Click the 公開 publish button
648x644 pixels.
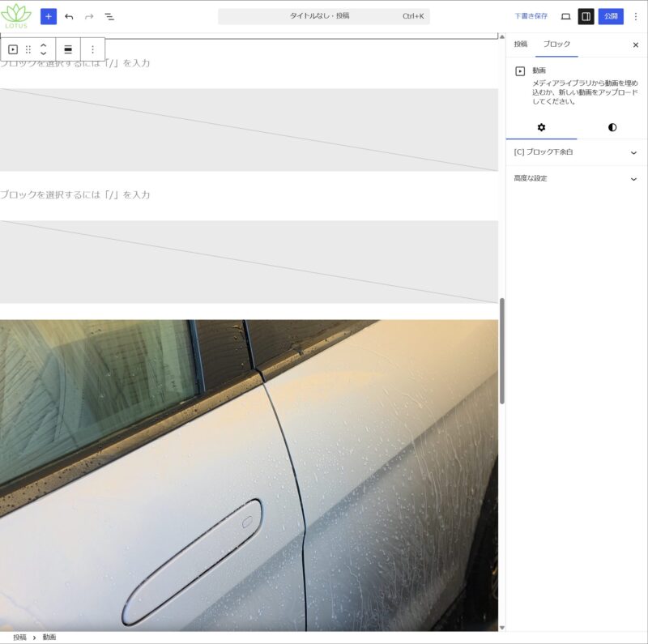click(x=611, y=16)
